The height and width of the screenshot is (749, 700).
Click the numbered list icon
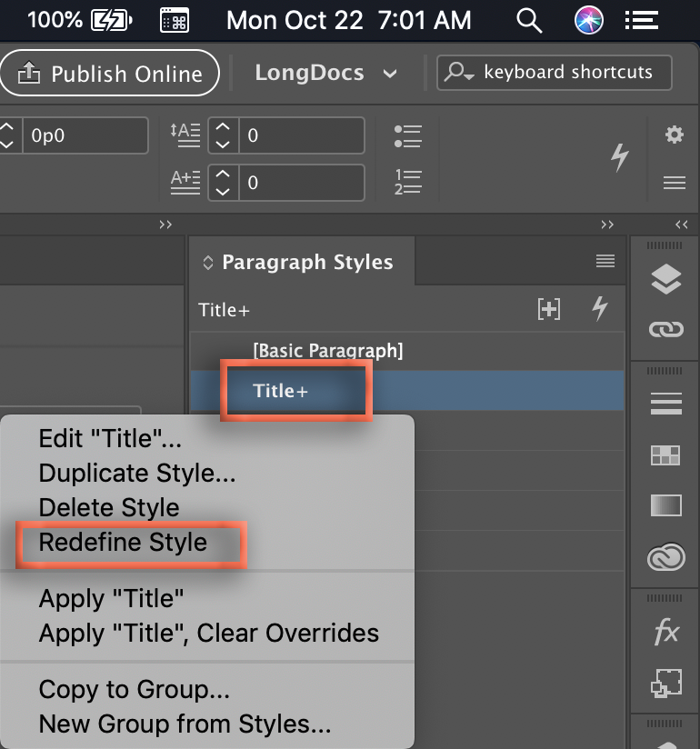click(x=408, y=182)
